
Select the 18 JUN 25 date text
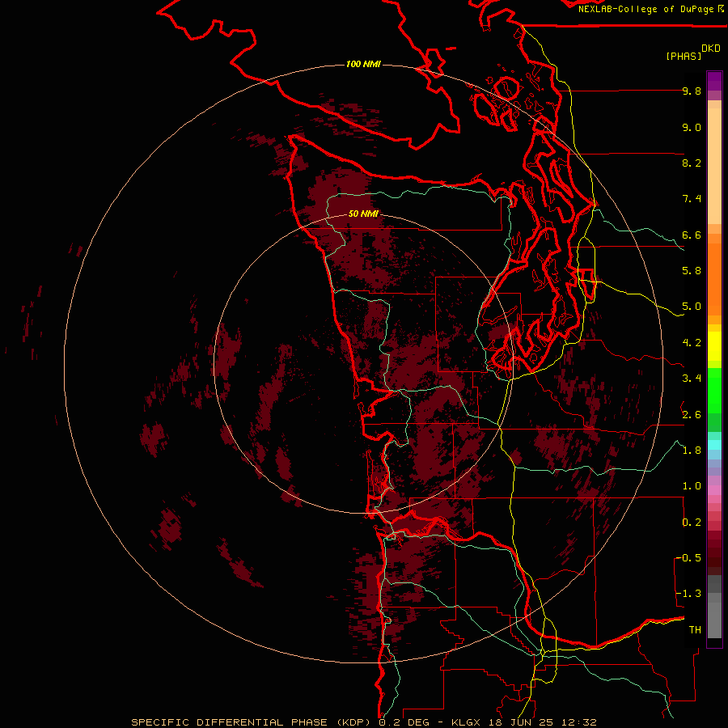tap(519, 722)
